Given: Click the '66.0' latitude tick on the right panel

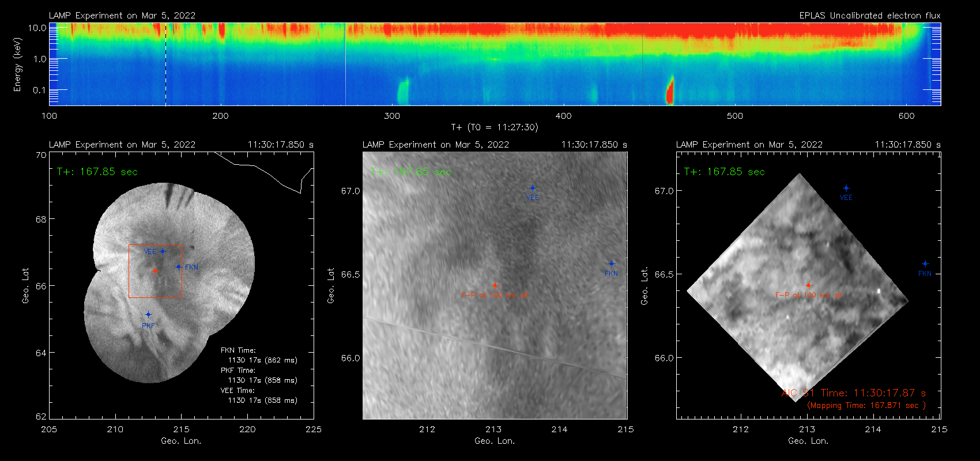Looking at the screenshot, I should point(664,358).
